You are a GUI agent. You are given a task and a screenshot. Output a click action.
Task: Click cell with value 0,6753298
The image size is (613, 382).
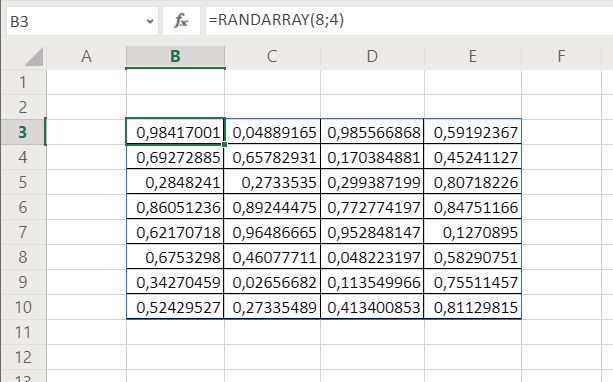tap(175, 257)
